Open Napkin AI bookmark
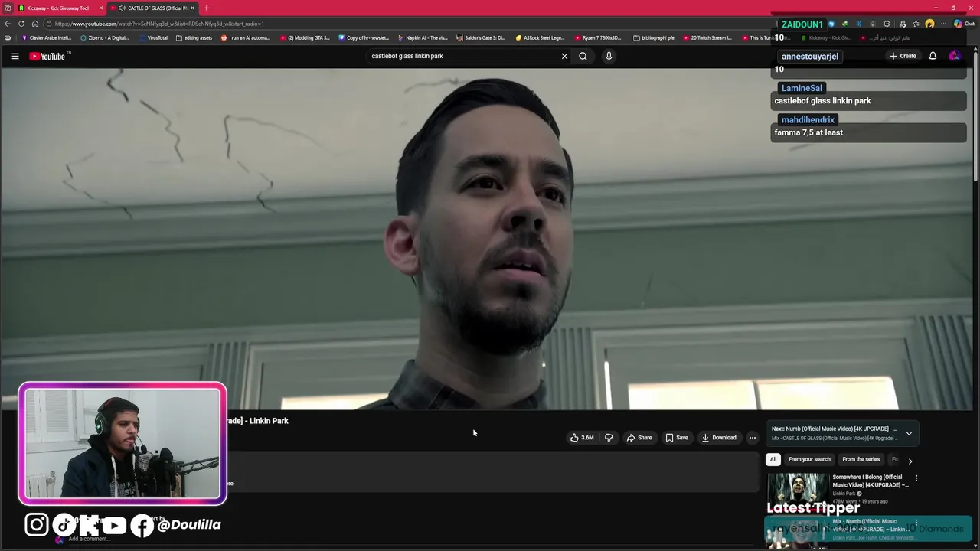980x551 pixels. coord(423,37)
